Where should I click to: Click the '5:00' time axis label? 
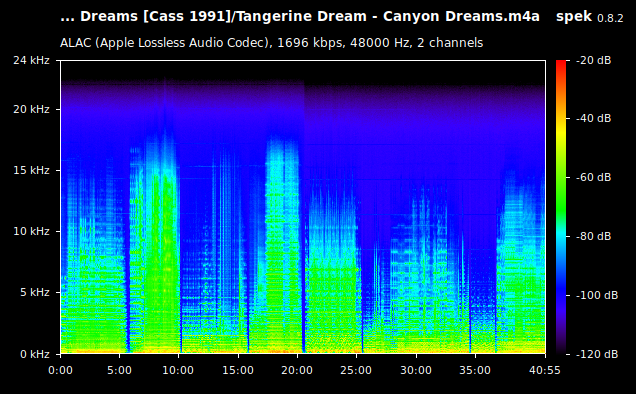tap(119, 370)
